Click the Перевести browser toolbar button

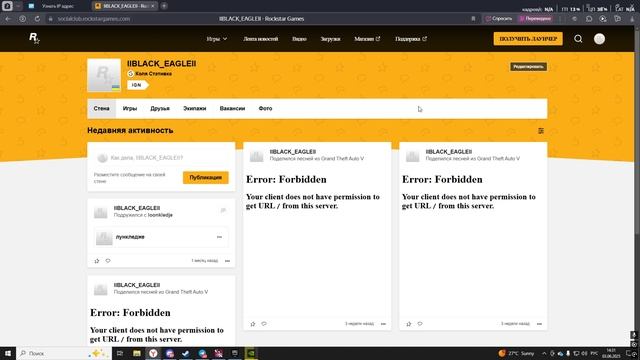coord(535,19)
